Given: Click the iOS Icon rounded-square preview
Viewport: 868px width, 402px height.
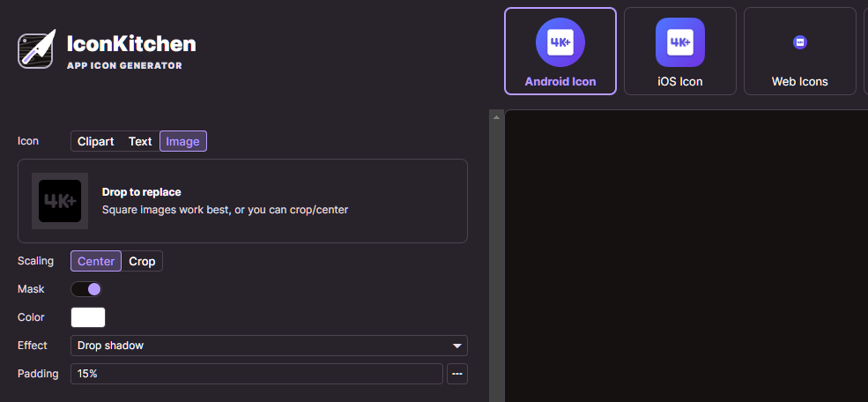Looking at the screenshot, I should tap(679, 42).
